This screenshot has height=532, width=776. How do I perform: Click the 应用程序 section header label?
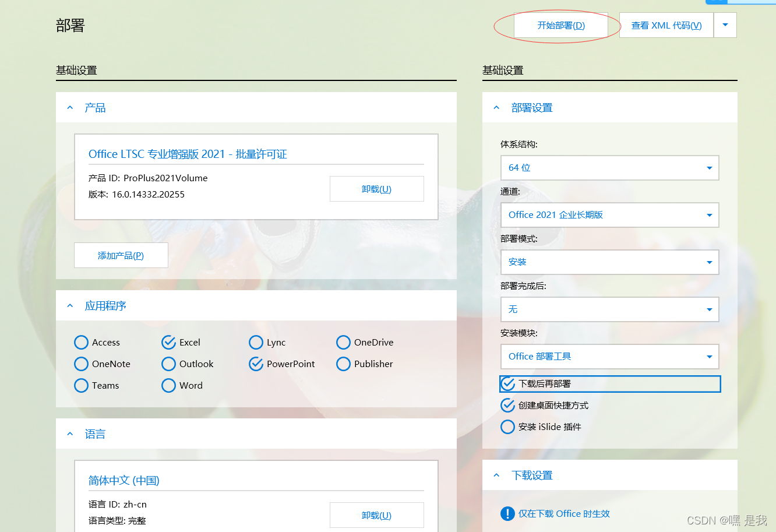point(105,306)
